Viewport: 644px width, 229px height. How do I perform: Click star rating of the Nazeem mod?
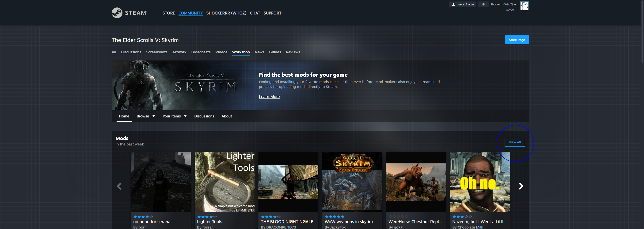coord(462,217)
